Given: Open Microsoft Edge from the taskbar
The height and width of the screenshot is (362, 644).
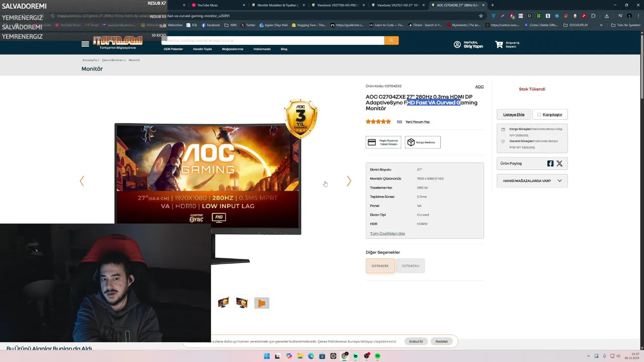Looking at the screenshot, I should point(311,356).
